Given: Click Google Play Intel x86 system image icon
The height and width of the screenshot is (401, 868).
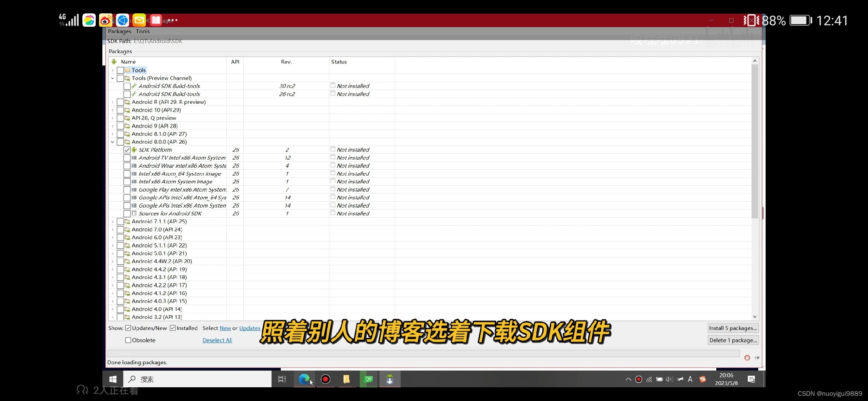Looking at the screenshot, I should coord(134,190).
